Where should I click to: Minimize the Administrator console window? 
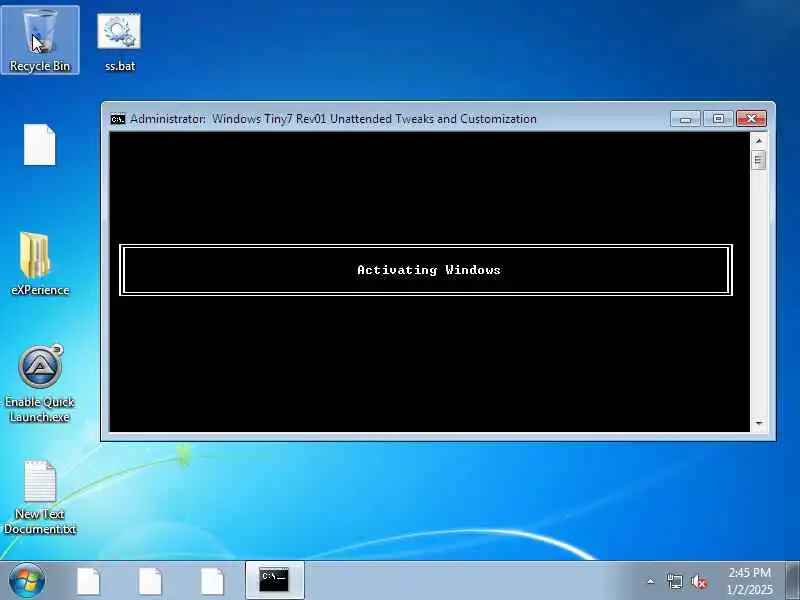coord(685,119)
